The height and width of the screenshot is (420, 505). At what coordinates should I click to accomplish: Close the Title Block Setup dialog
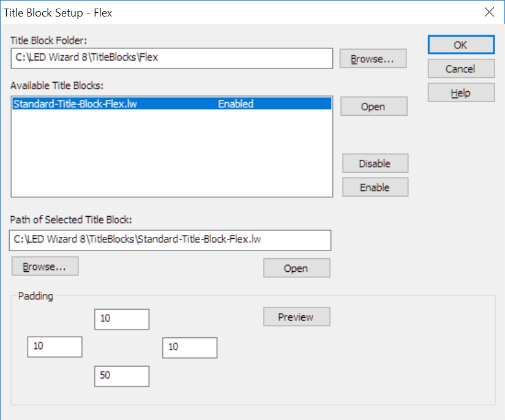pos(488,12)
